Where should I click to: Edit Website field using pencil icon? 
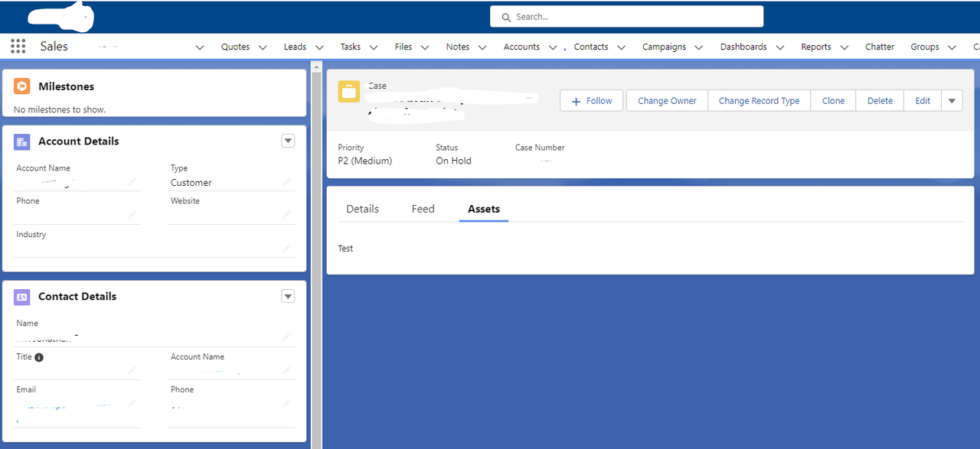pyautogui.click(x=286, y=214)
